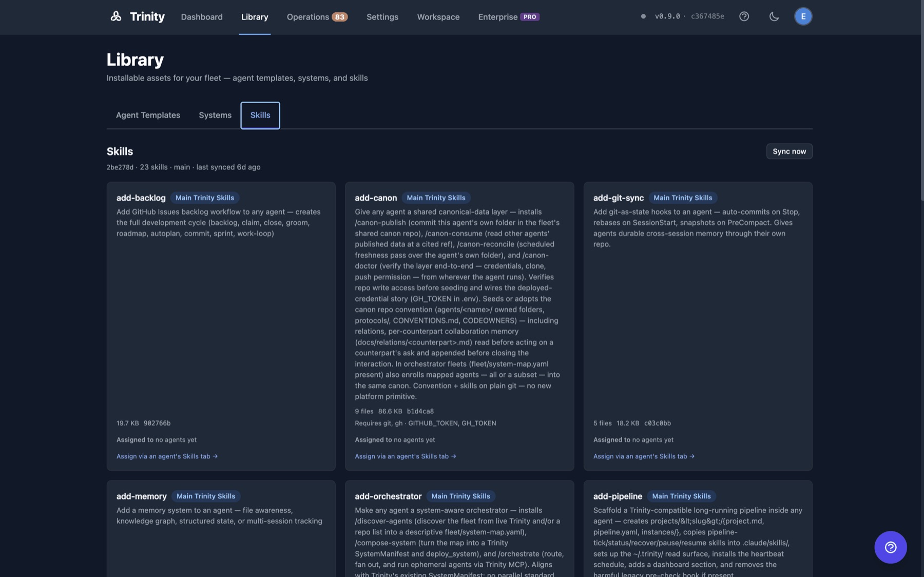
Task: Click sync info '2be278d · 23 skills' line
Action: [183, 167]
